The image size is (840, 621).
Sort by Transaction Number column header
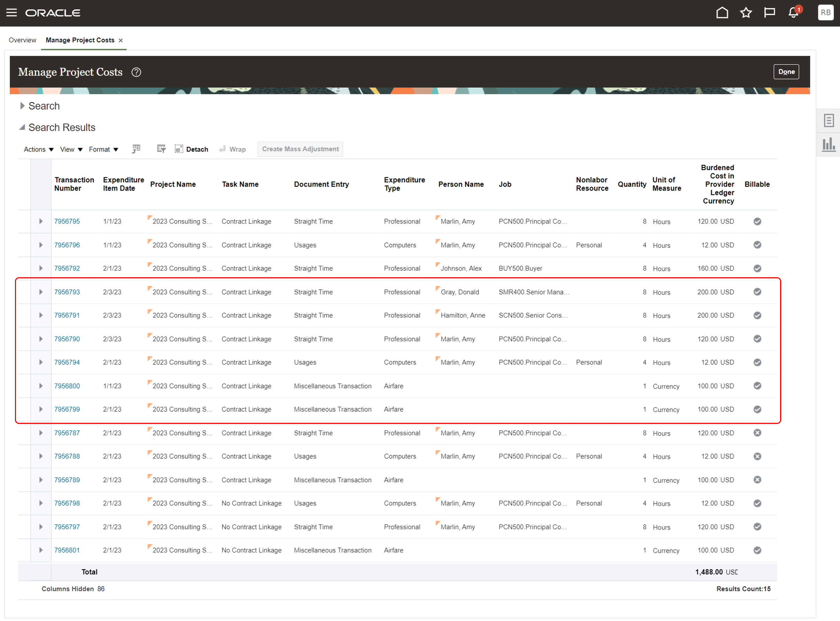pyautogui.click(x=74, y=184)
